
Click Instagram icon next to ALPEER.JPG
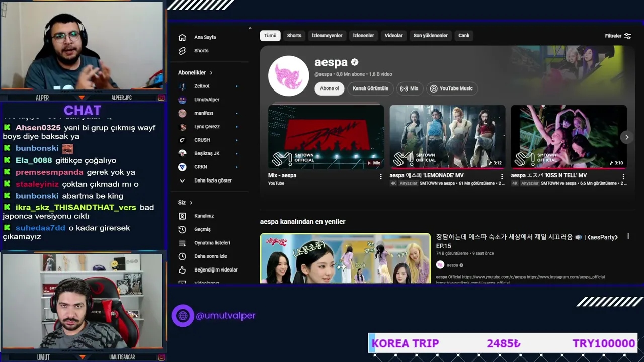[161, 98]
